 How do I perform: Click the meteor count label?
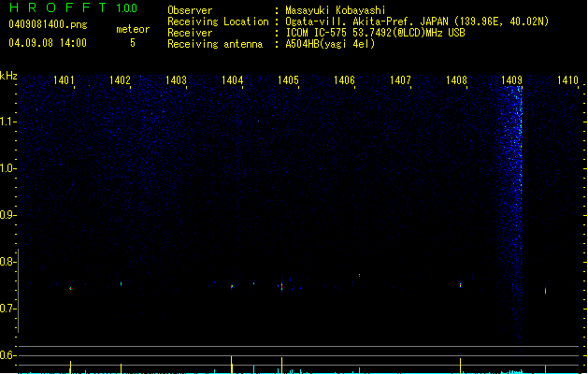pos(133,29)
